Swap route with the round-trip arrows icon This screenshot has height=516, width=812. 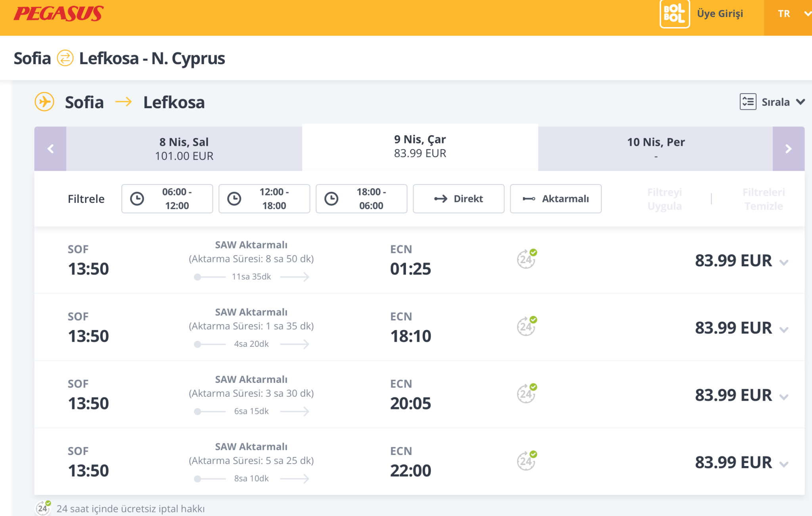65,58
